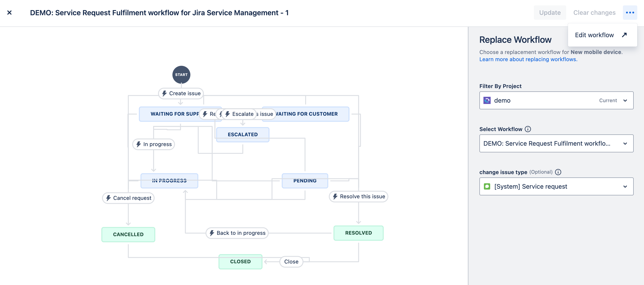Screen dimensions: 644x285
Task: Click the Update button
Action: pyautogui.click(x=550, y=13)
